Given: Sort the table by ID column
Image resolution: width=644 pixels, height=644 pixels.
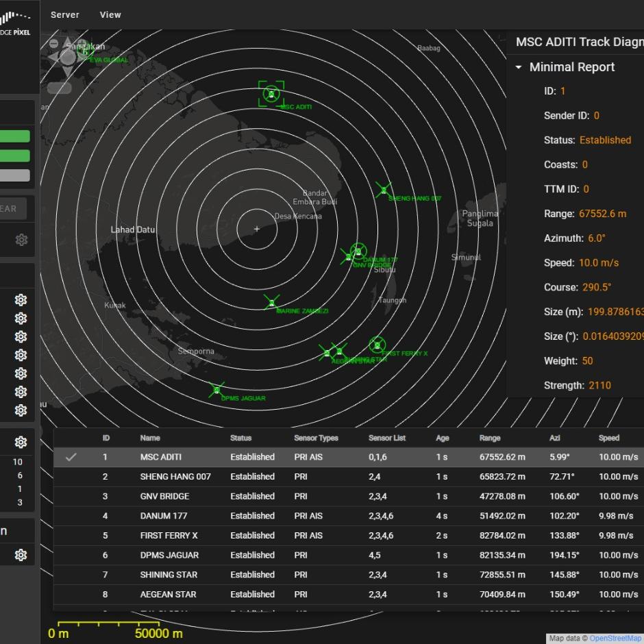Looking at the screenshot, I should [x=106, y=438].
